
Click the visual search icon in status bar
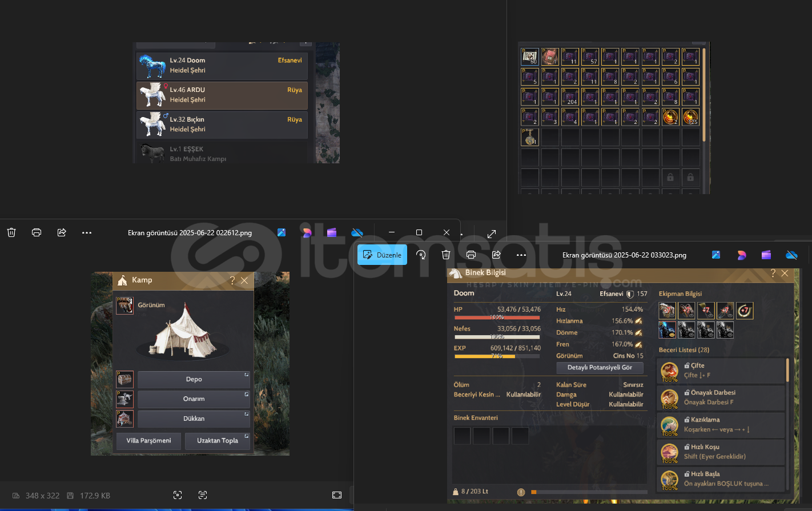click(x=178, y=495)
